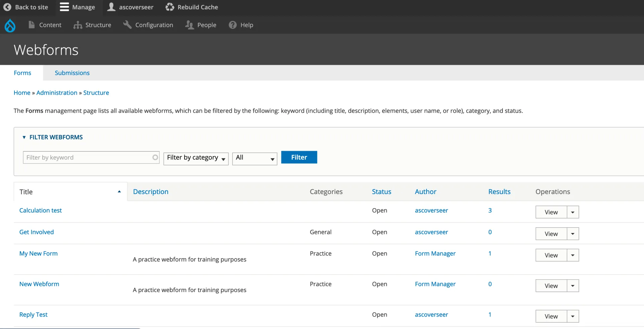
Task: Click the Drupal drop logo icon
Action: coord(10,25)
